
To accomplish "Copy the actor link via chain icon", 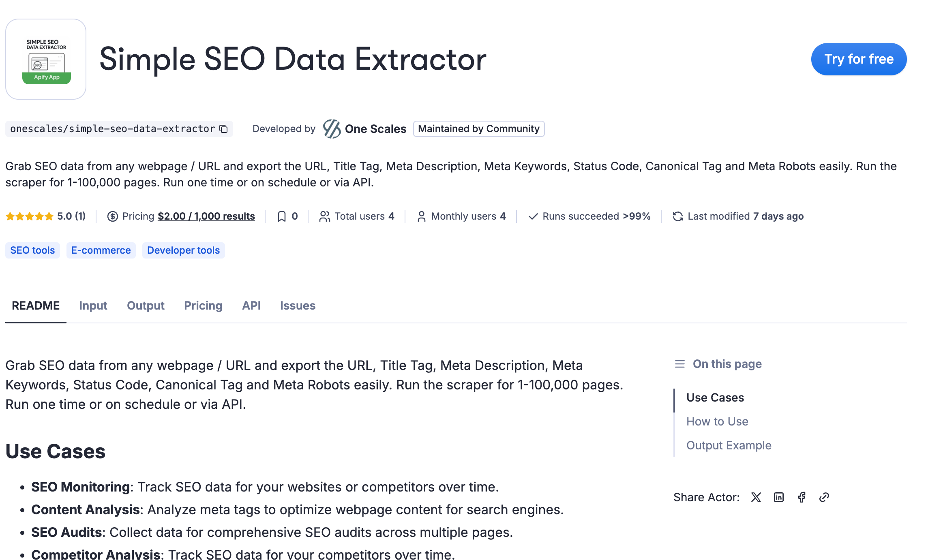I will 824,497.
